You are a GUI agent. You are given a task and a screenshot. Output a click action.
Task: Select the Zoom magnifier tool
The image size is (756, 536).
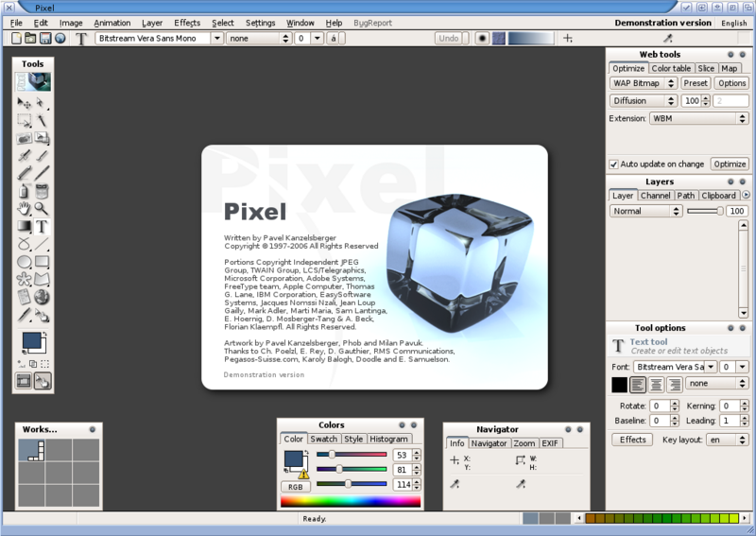42,209
